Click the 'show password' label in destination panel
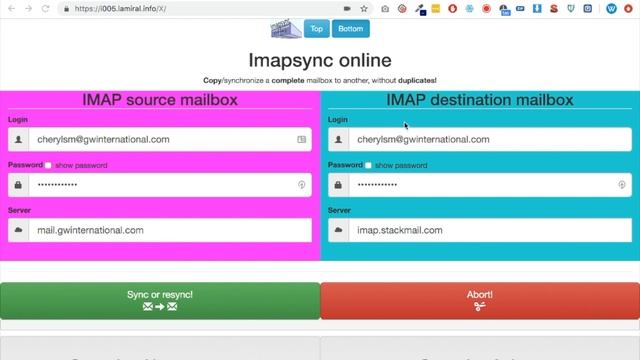The image size is (640, 360). click(x=401, y=165)
